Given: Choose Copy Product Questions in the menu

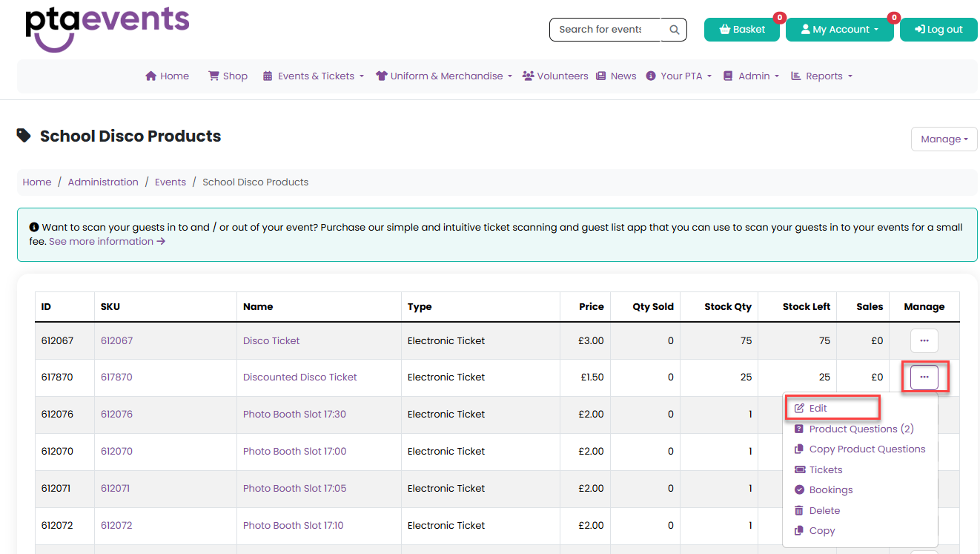Looking at the screenshot, I should pos(860,449).
